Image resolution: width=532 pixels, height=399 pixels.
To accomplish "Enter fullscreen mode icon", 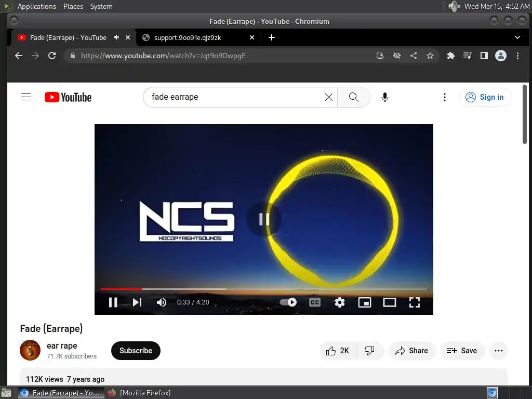I will pyautogui.click(x=414, y=302).
